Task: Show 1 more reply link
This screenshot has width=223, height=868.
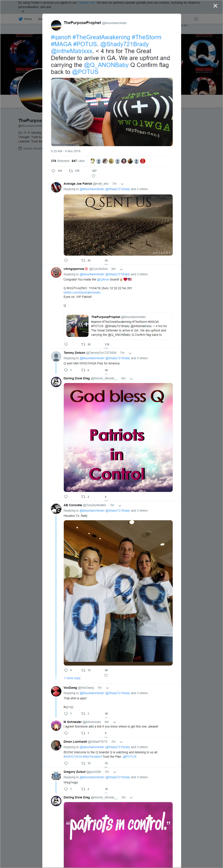Action: coord(72,678)
